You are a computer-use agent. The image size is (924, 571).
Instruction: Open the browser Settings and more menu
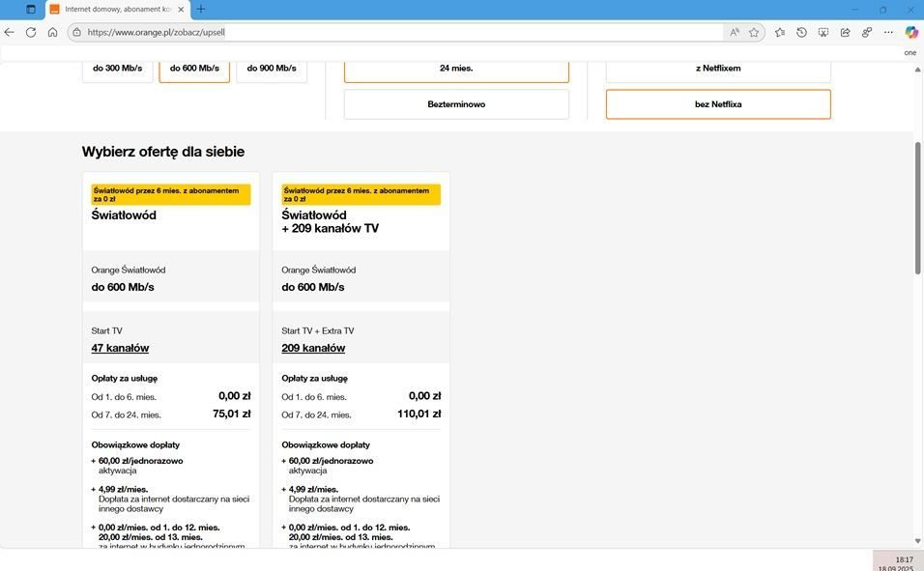[x=888, y=32]
